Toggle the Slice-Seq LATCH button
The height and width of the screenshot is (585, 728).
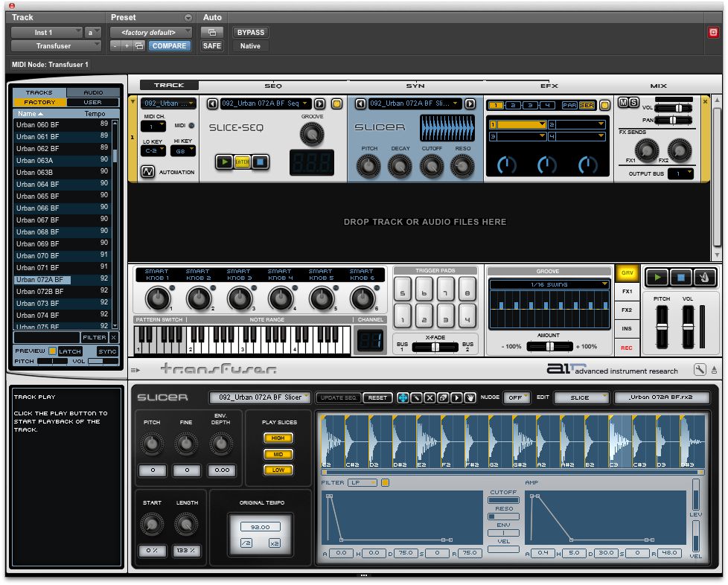[243, 162]
